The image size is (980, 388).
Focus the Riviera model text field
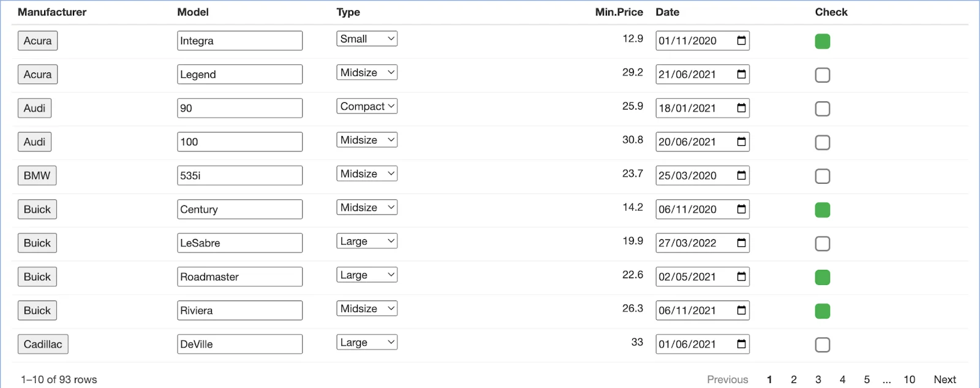tap(239, 311)
